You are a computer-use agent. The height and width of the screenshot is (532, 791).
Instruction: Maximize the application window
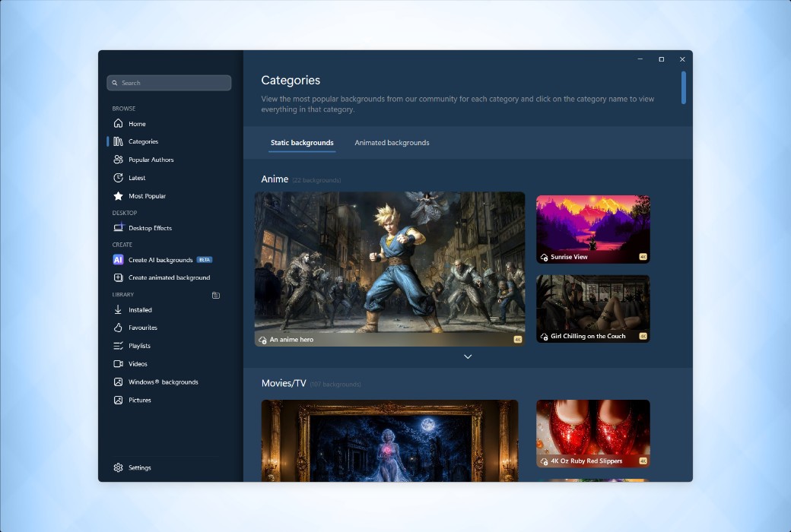pyautogui.click(x=662, y=59)
